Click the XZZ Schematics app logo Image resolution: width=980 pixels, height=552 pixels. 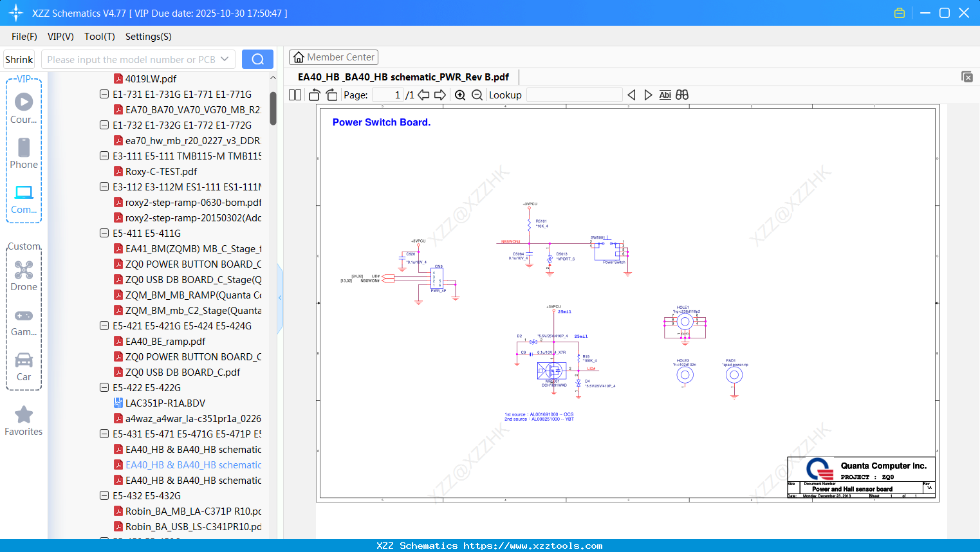15,13
